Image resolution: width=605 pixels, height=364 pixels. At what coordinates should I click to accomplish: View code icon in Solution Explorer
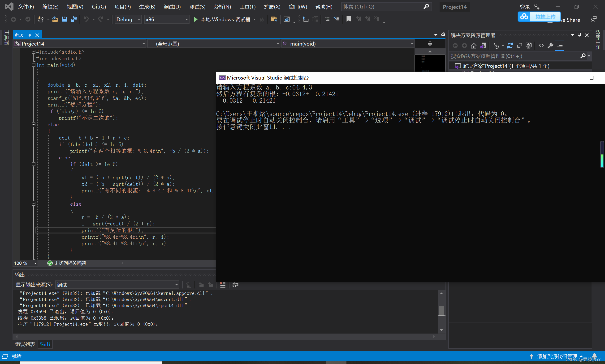pos(541,46)
